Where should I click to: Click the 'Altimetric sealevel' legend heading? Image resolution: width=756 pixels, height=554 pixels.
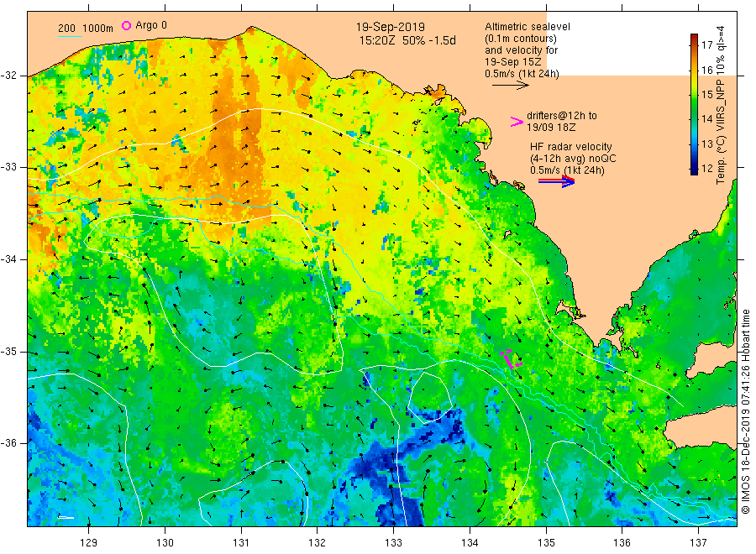[527, 27]
